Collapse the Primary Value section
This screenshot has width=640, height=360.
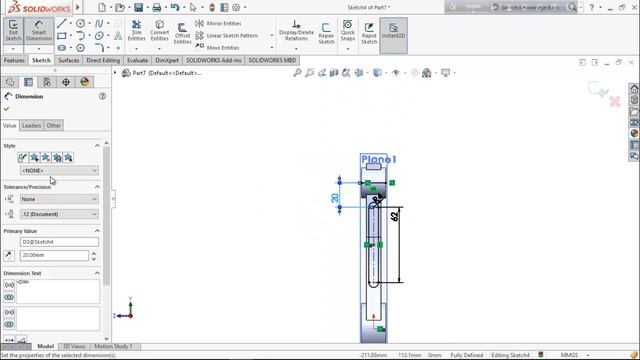tap(97, 231)
